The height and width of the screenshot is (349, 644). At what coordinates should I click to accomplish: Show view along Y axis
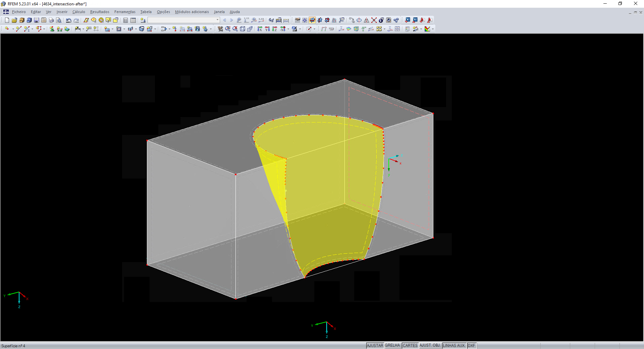[267, 29]
